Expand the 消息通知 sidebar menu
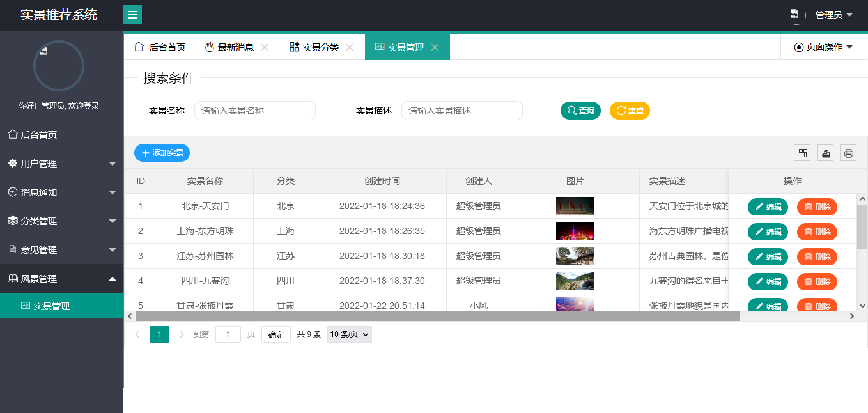Viewport: 868px width, 413px height. [61, 192]
